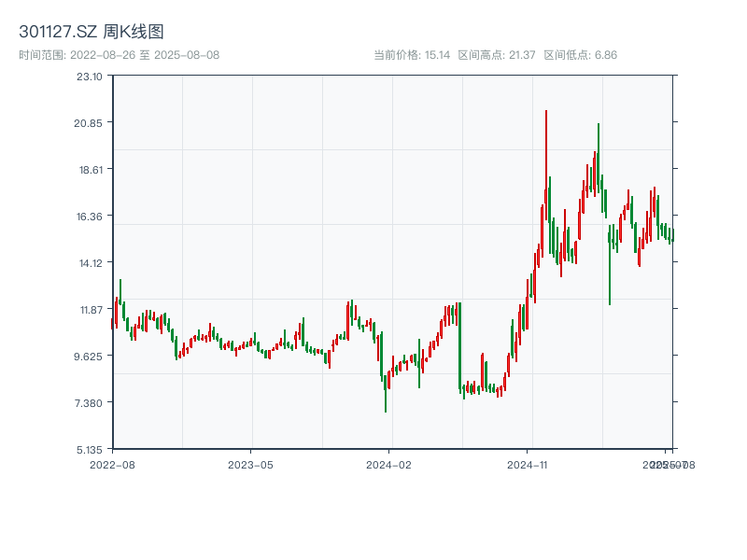
Task: Click the 2024-02 date axis label
Action: point(389,464)
